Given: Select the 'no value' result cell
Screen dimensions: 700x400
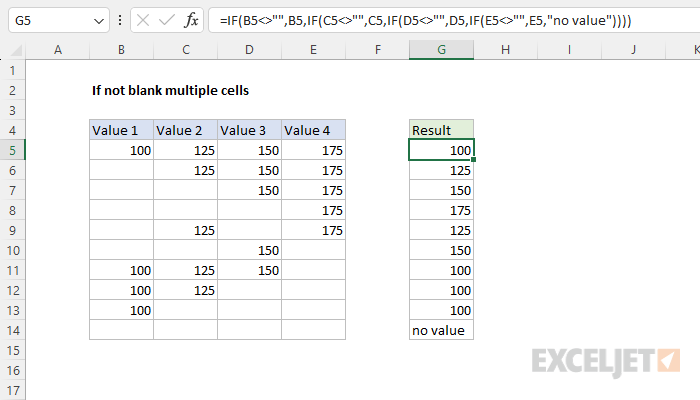Looking at the screenshot, I should pos(441,330).
